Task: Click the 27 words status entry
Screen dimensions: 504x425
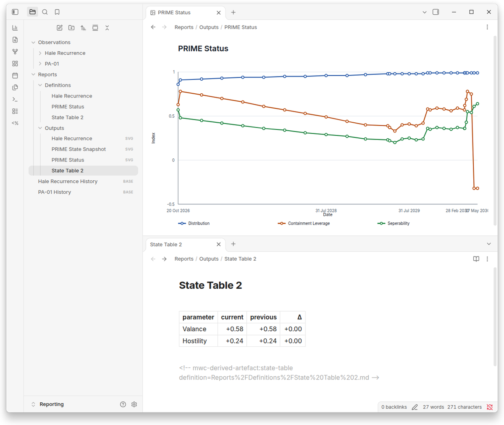Action: tap(433, 407)
